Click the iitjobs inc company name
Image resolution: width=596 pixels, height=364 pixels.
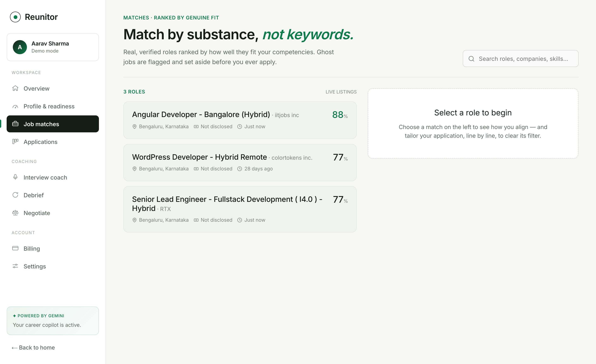[287, 115]
